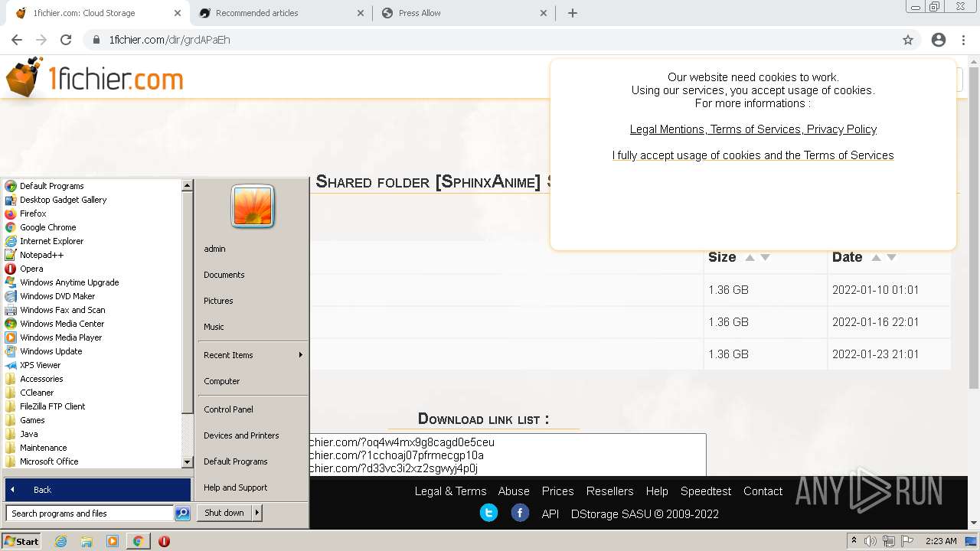Open the Twitter icon in footer

[488, 513]
